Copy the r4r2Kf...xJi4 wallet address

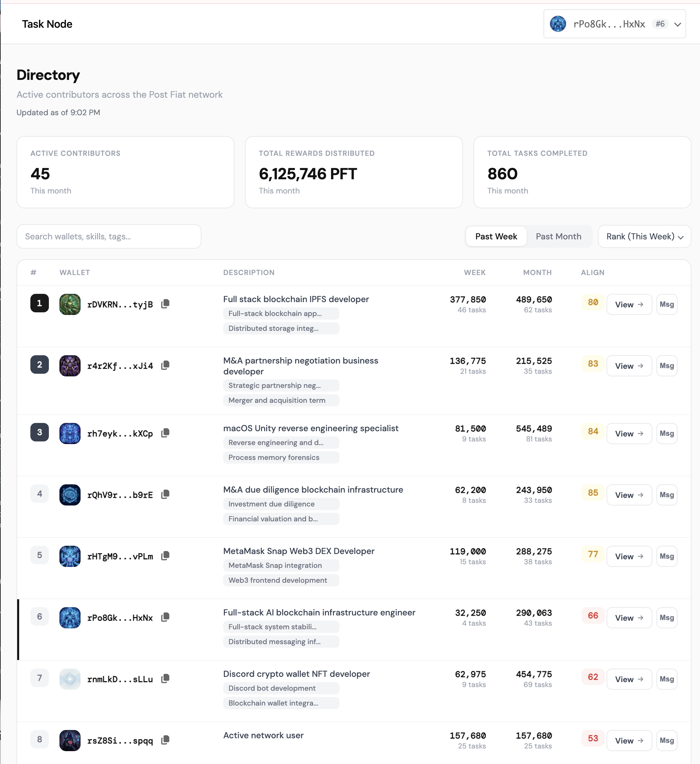click(x=165, y=365)
